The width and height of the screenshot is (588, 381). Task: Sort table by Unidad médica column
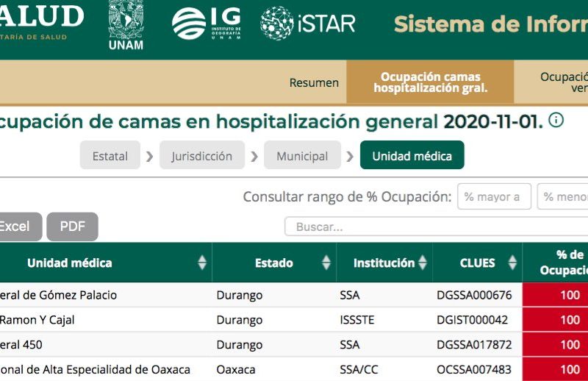click(x=202, y=263)
